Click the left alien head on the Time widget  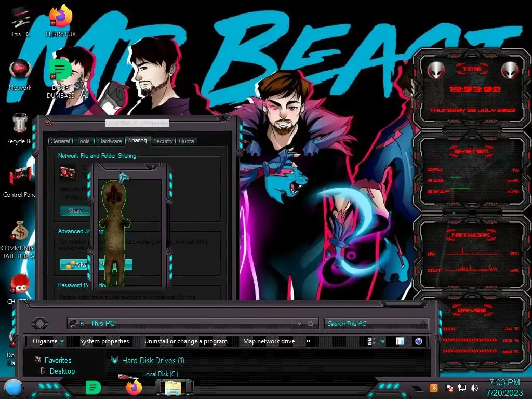point(436,71)
